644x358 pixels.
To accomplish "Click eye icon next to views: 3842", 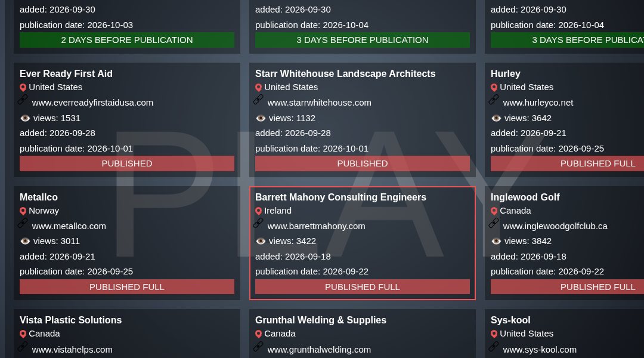I will (x=496, y=241).
